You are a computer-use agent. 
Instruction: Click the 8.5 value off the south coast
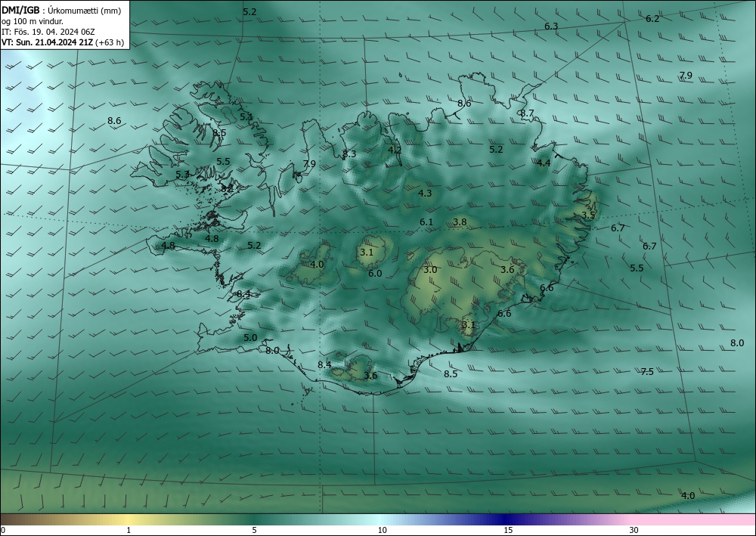[x=451, y=374]
